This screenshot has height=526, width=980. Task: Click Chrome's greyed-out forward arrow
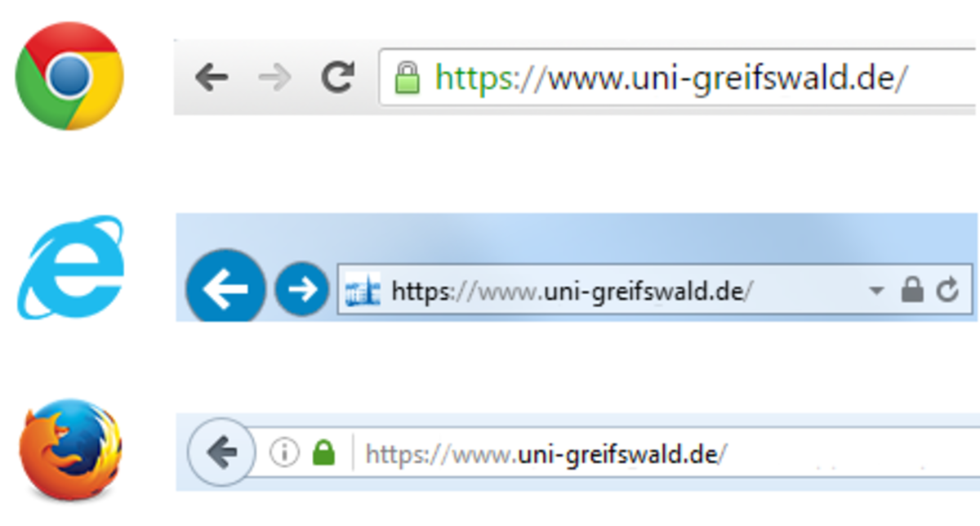(274, 78)
